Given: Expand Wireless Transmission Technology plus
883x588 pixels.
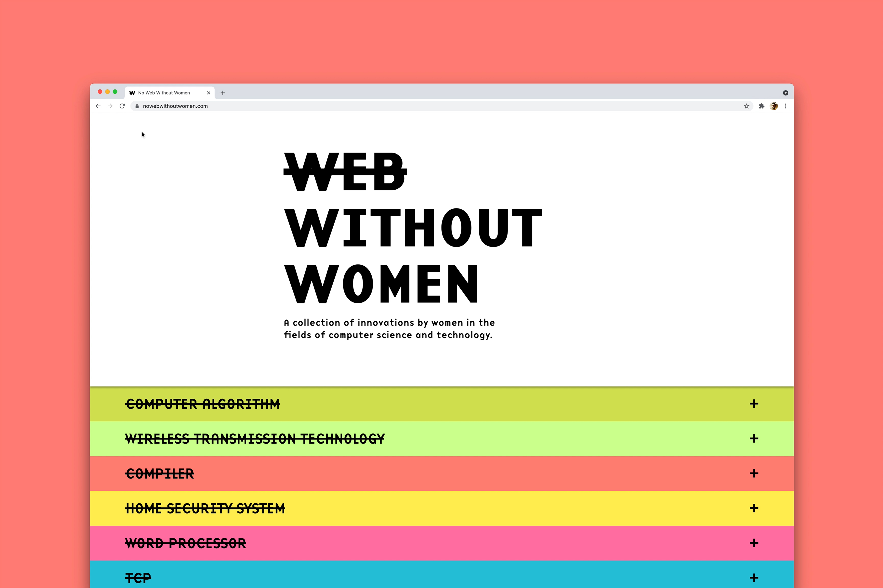Looking at the screenshot, I should [x=754, y=439].
